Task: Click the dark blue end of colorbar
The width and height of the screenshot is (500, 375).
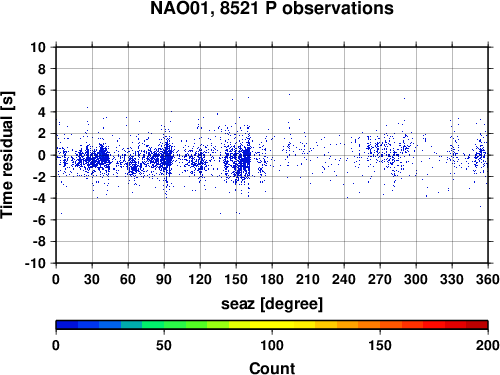Action: pyautogui.click(x=67, y=325)
